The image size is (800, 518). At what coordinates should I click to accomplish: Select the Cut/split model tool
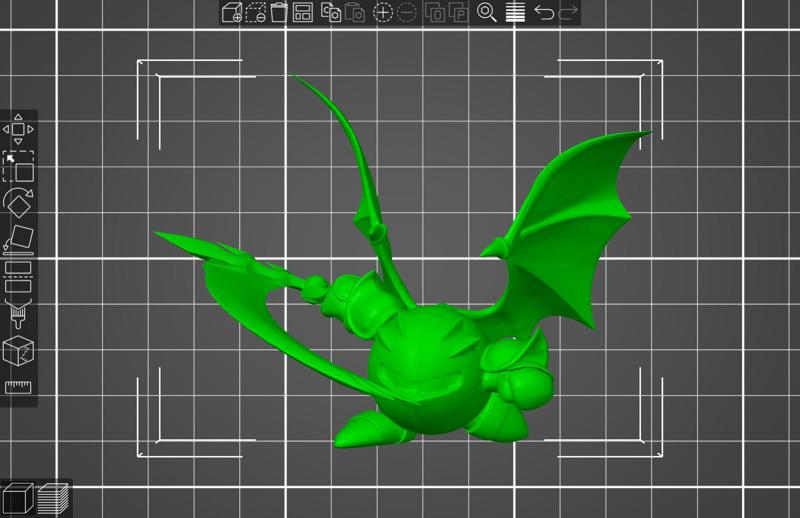(x=18, y=277)
